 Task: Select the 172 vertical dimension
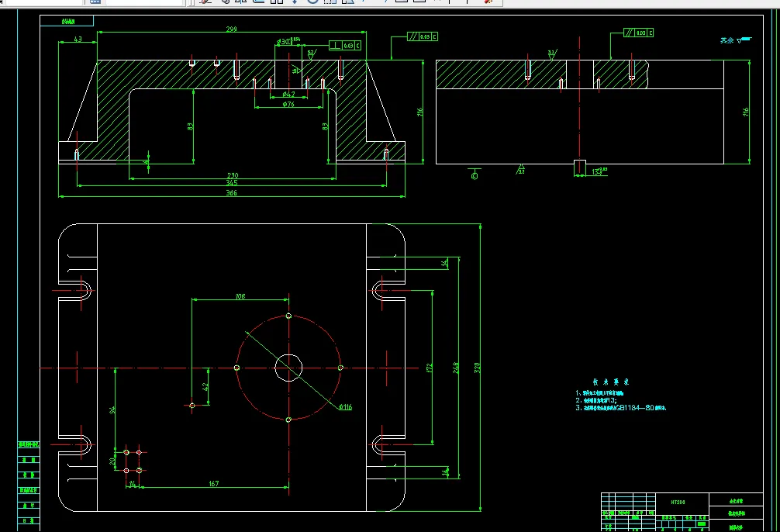(x=430, y=368)
